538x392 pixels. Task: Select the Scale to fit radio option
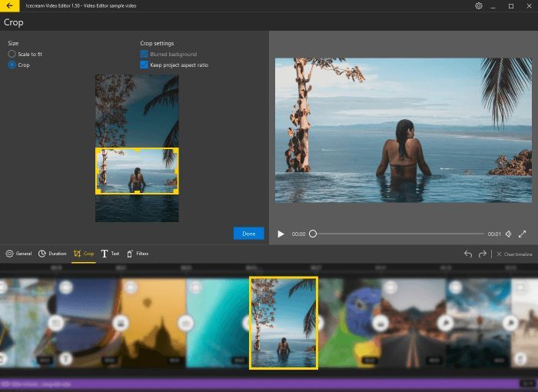pos(12,55)
